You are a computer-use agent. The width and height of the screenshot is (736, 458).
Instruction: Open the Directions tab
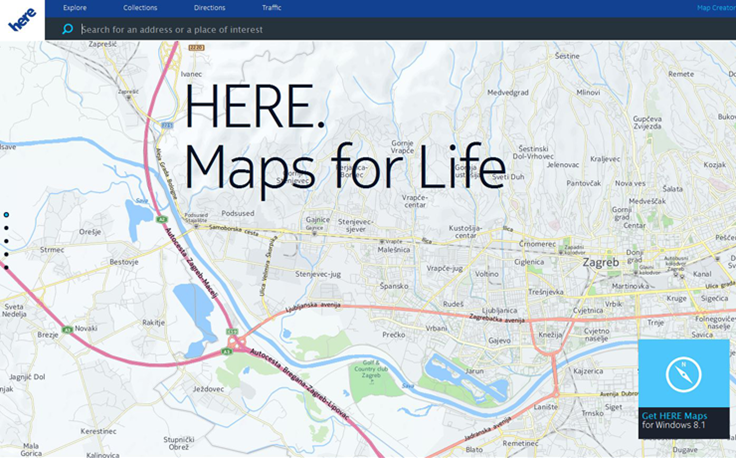[x=209, y=8]
